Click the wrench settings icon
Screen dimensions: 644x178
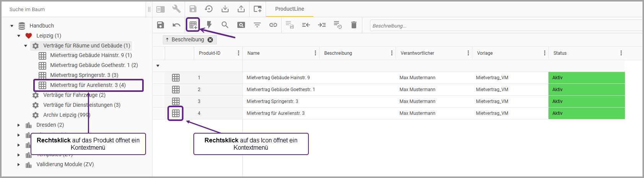coord(176,9)
